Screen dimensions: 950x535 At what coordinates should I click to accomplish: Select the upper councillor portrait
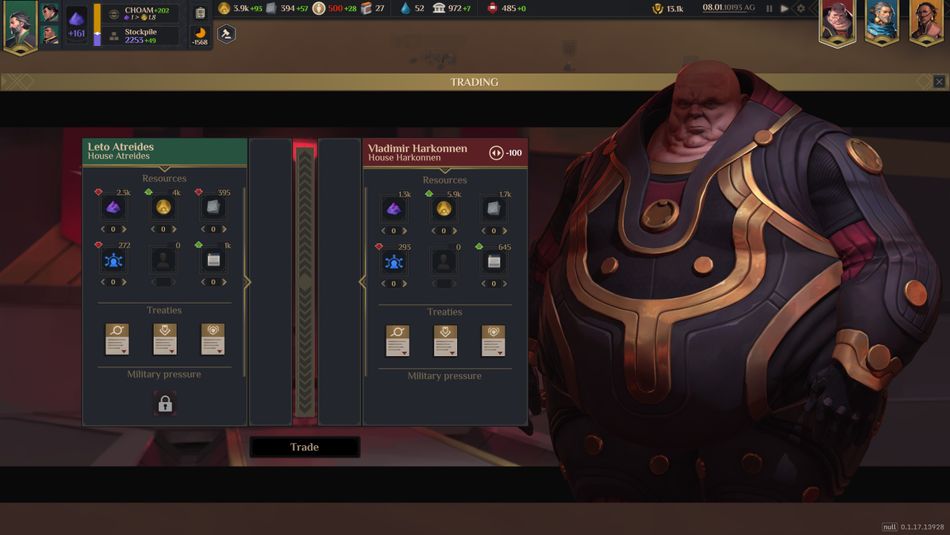50,12
